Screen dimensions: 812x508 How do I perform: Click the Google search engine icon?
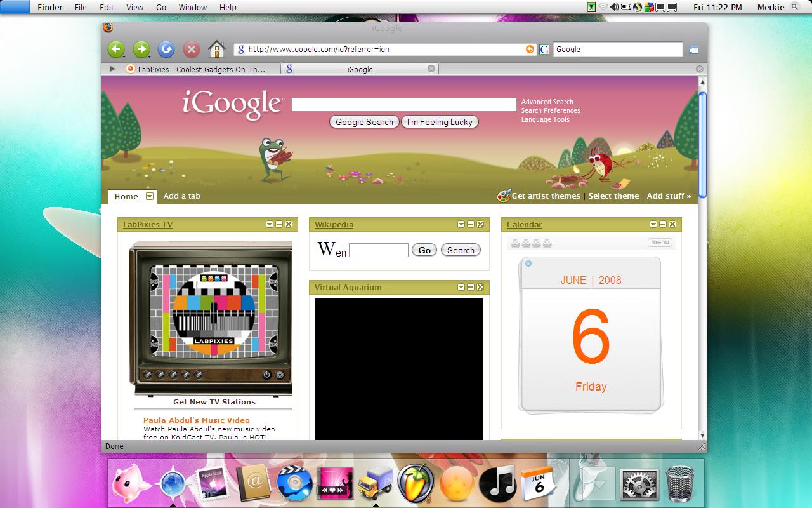(x=544, y=49)
